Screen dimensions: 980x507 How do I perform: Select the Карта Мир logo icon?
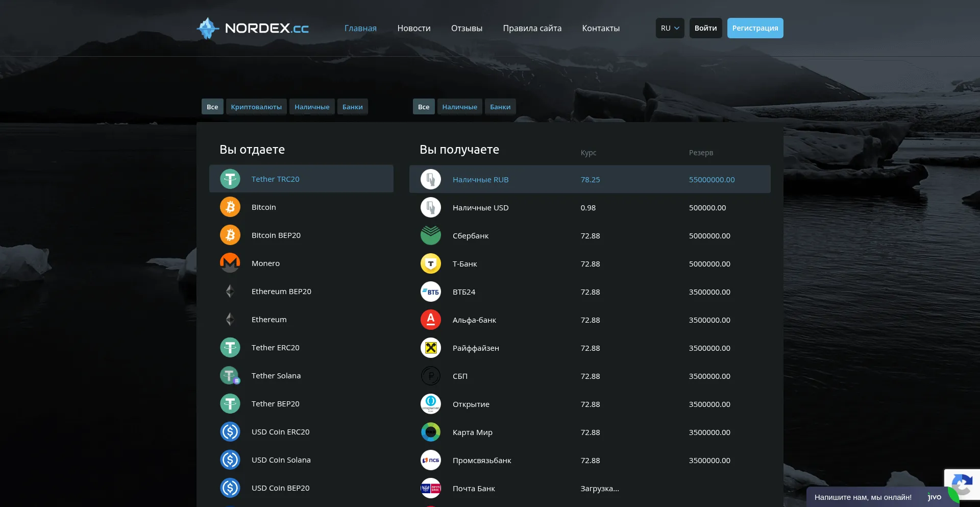pyautogui.click(x=431, y=432)
